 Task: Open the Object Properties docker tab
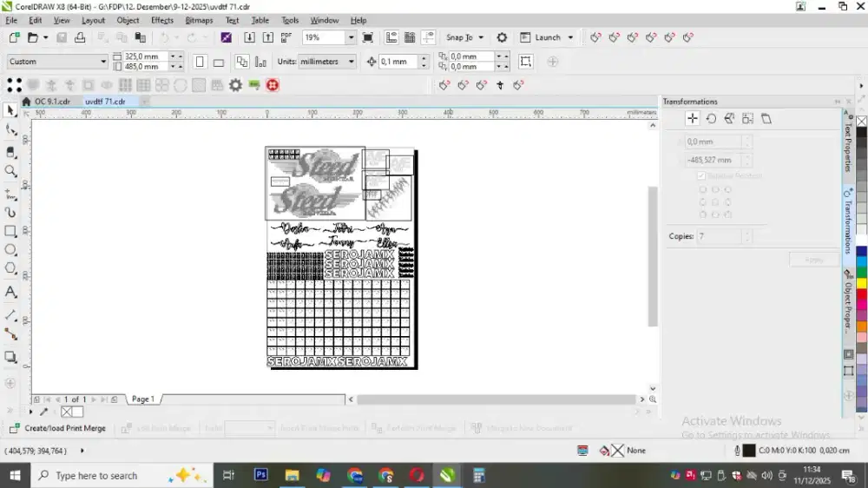(x=847, y=301)
